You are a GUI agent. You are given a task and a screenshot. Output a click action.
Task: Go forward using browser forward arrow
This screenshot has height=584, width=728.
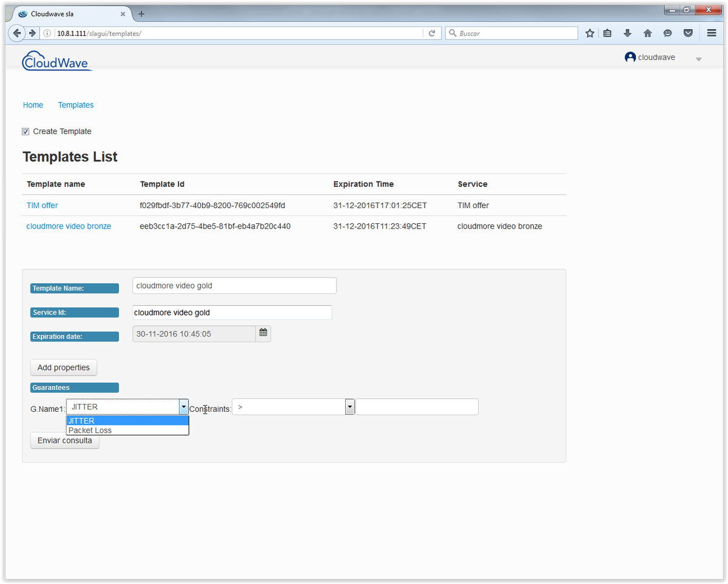pyautogui.click(x=32, y=33)
